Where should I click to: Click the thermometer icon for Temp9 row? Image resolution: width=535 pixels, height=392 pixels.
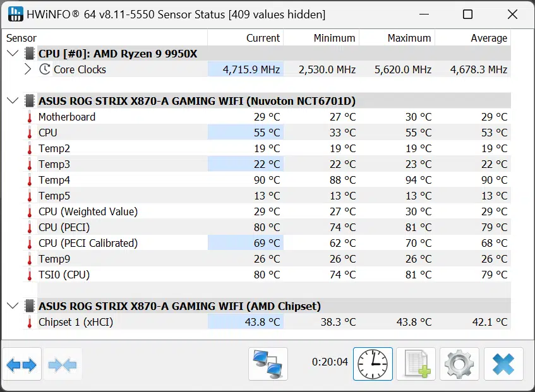[x=30, y=259]
